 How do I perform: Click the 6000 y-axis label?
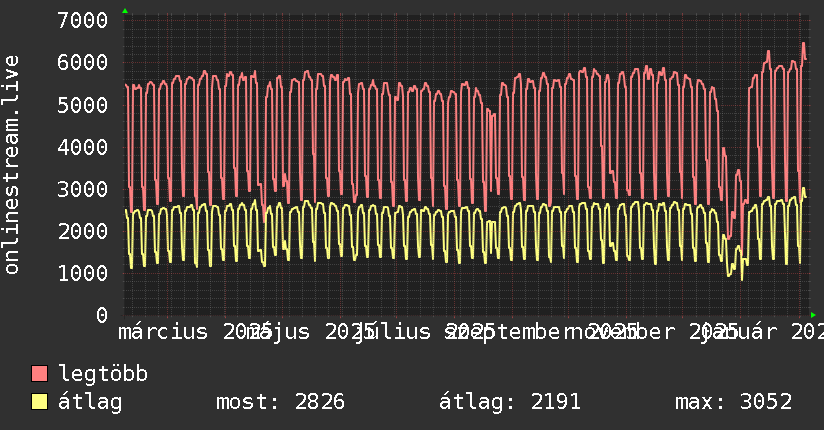(x=83, y=63)
